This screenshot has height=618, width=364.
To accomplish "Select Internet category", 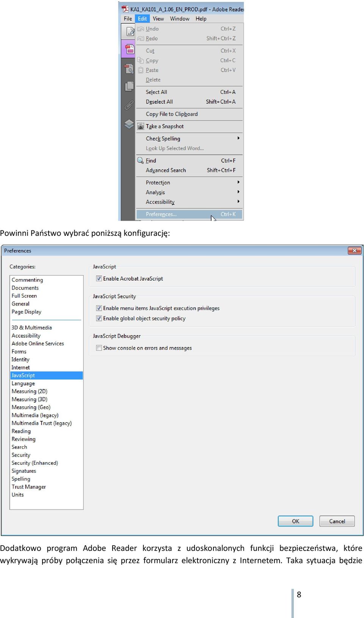I will [x=20, y=367].
